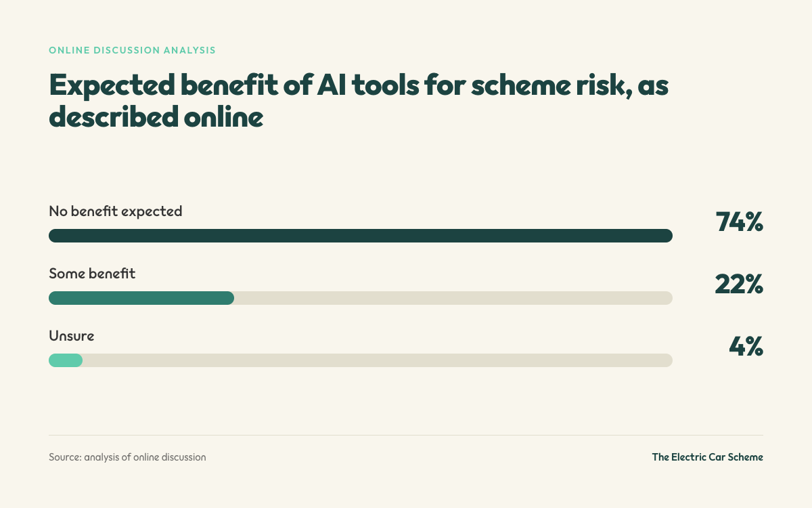The image size is (812, 508).
Task: Select the Unsure label
Action: point(71,336)
